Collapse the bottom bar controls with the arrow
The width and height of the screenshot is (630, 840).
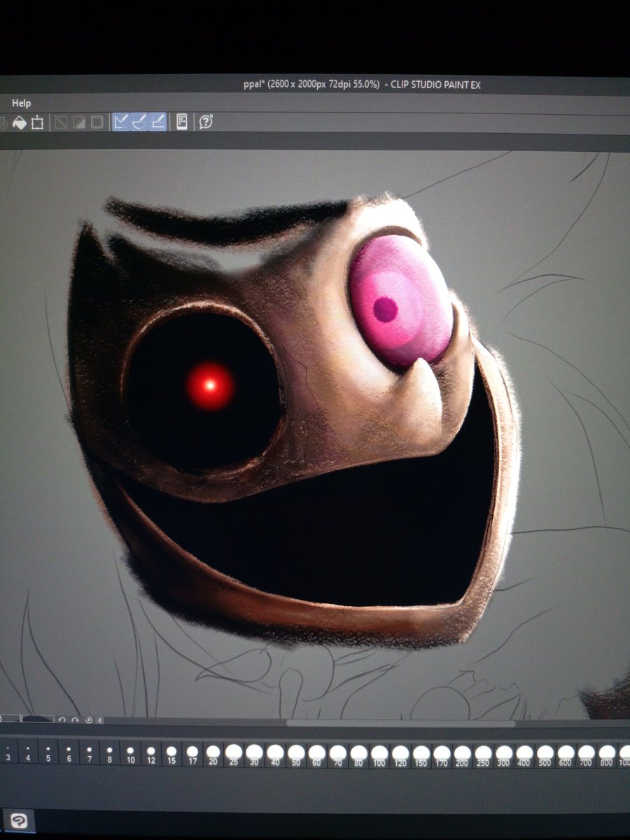(x=100, y=720)
